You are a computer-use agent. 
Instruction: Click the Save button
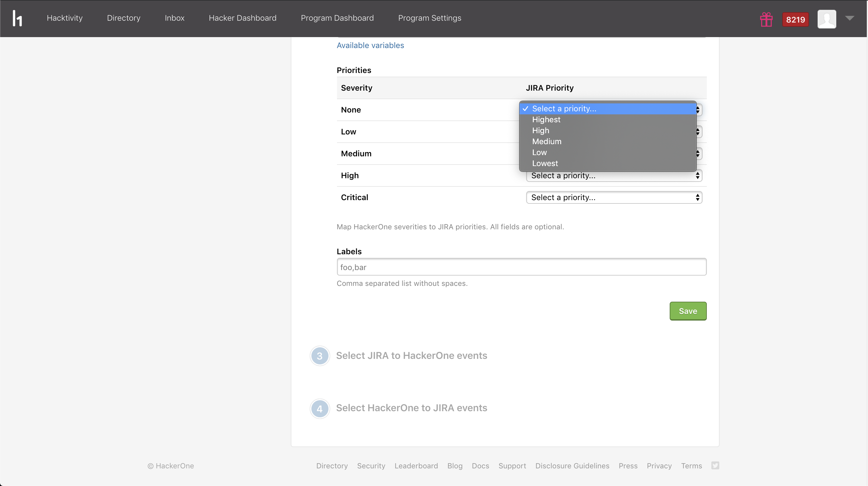click(688, 311)
